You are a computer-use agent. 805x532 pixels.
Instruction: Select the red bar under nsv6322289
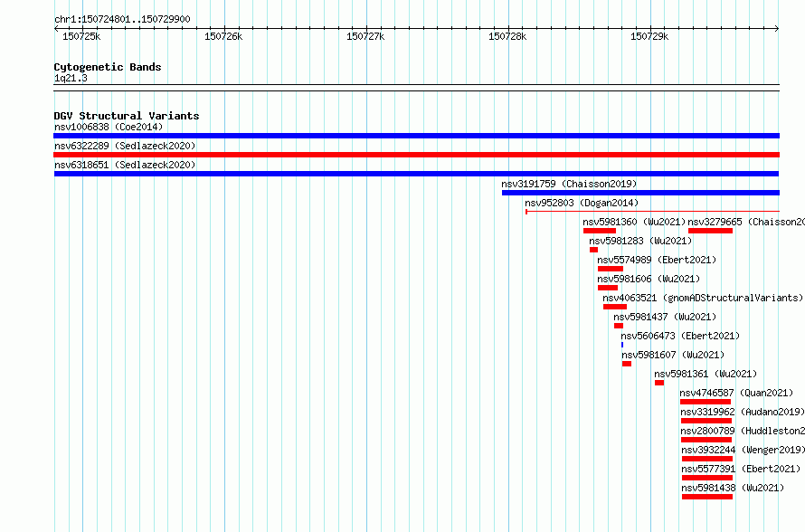click(416, 155)
